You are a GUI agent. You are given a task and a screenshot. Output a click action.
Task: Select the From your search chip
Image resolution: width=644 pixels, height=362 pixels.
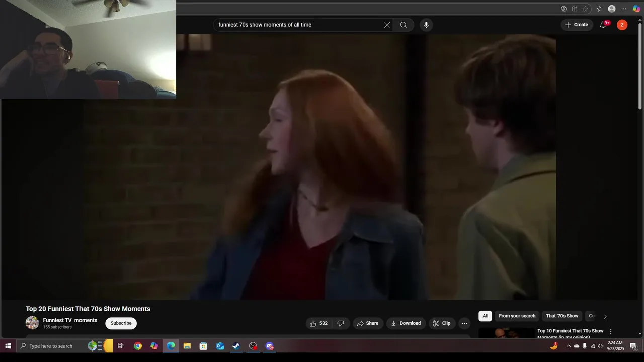pyautogui.click(x=517, y=316)
